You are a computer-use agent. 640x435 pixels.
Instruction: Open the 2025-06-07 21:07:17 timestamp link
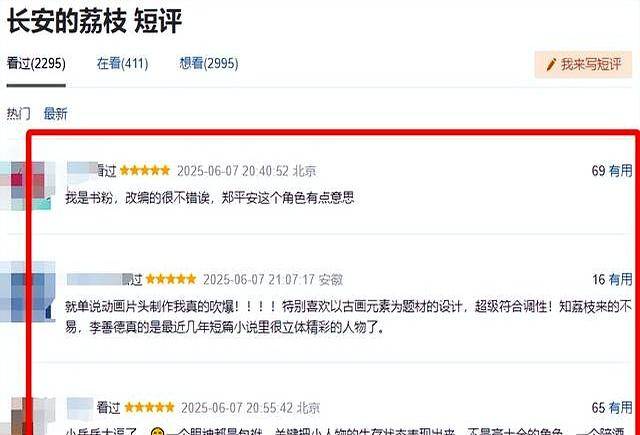(259, 280)
